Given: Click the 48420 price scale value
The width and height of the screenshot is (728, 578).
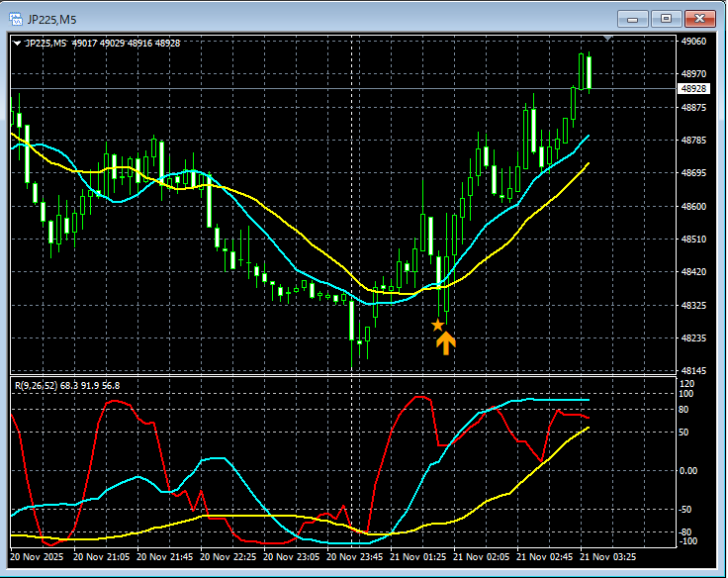Looking at the screenshot, I should point(693,272).
